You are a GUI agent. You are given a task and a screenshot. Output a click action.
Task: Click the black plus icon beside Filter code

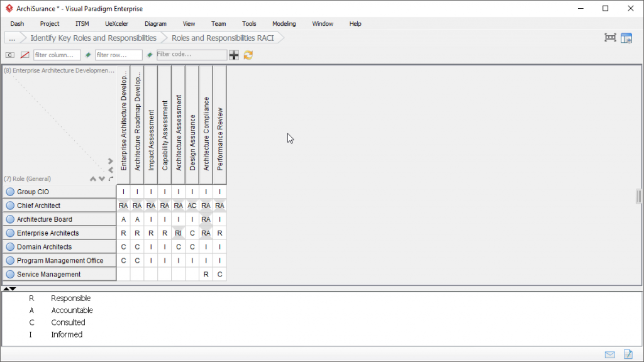click(234, 55)
